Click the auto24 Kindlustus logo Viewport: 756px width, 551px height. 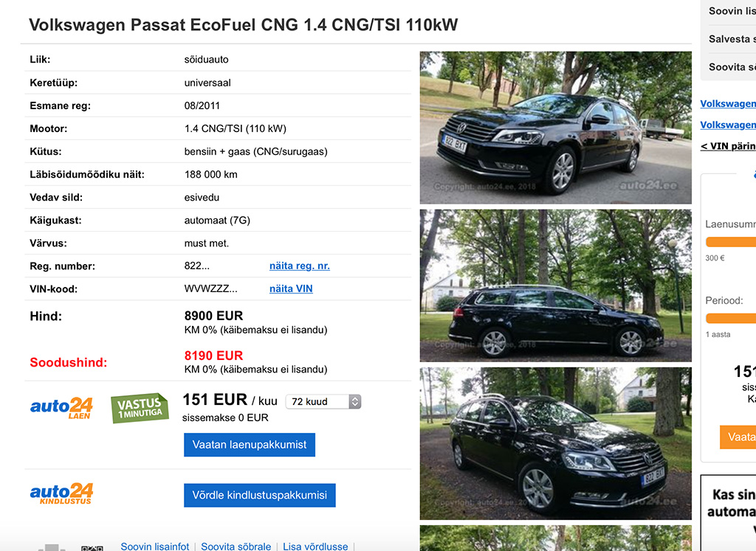tap(61, 493)
